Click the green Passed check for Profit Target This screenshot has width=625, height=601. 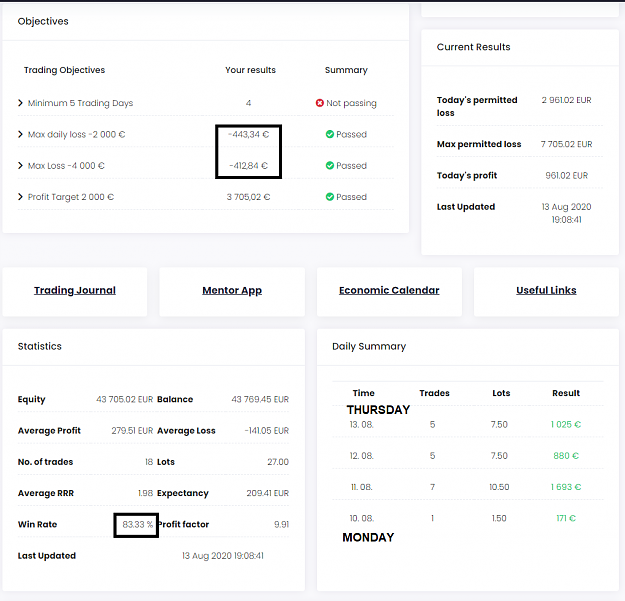click(x=330, y=197)
